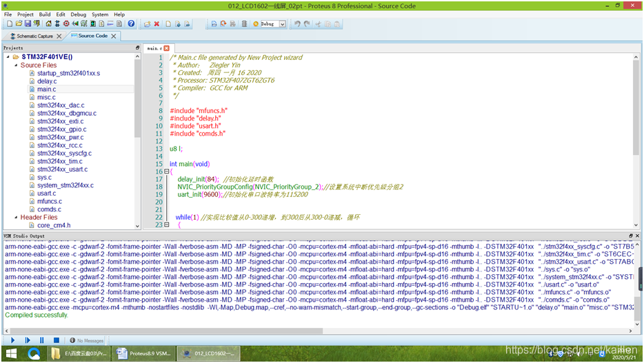644x363 pixels.
Task: Close the main.c editor tab
Action: click(x=166, y=48)
